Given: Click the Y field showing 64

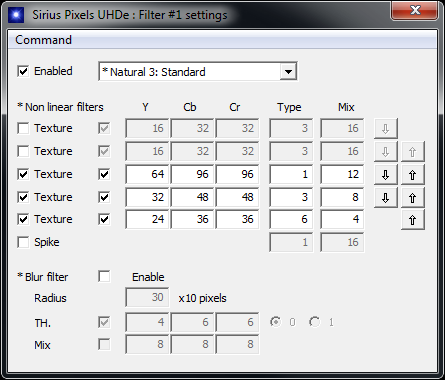Looking at the screenshot, I should click(x=147, y=174).
